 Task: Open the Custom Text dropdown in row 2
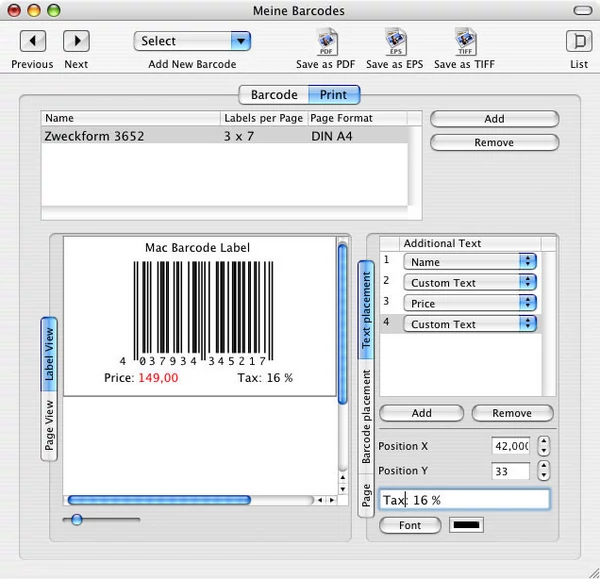pos(470,283)
